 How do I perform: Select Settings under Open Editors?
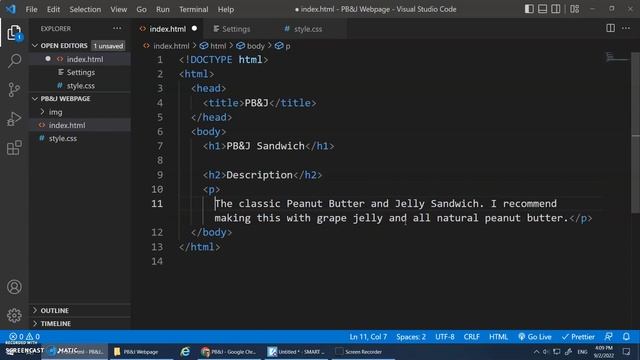coord(80,72)
